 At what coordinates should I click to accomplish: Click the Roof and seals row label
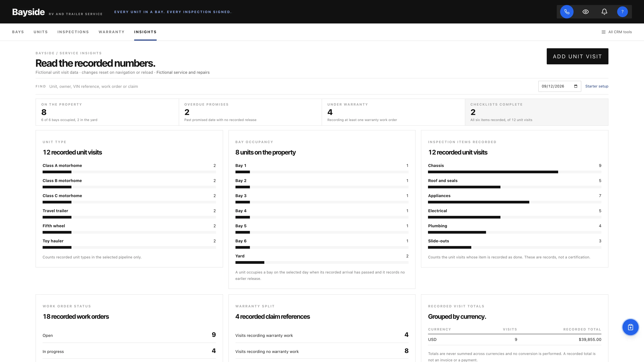tap(443, 181)
